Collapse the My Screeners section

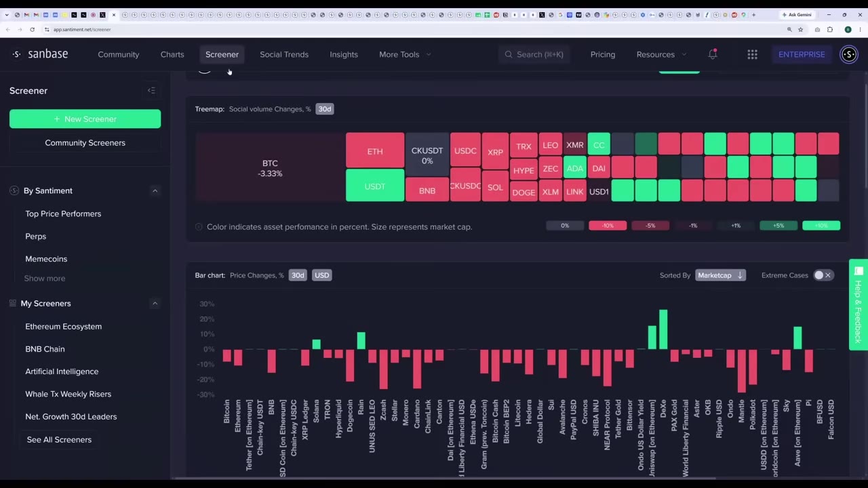[x=155, y=304]
